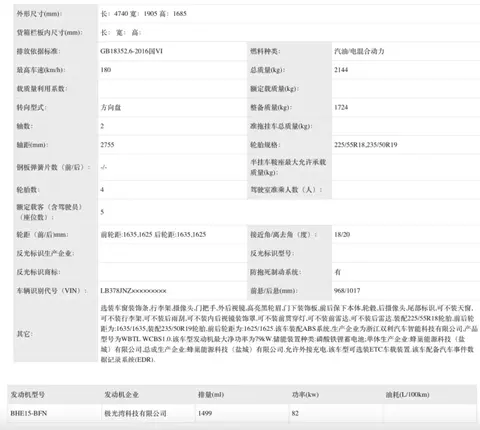Click the track width values 1635,1625
The image size is (480, 430).
(153, 235)
